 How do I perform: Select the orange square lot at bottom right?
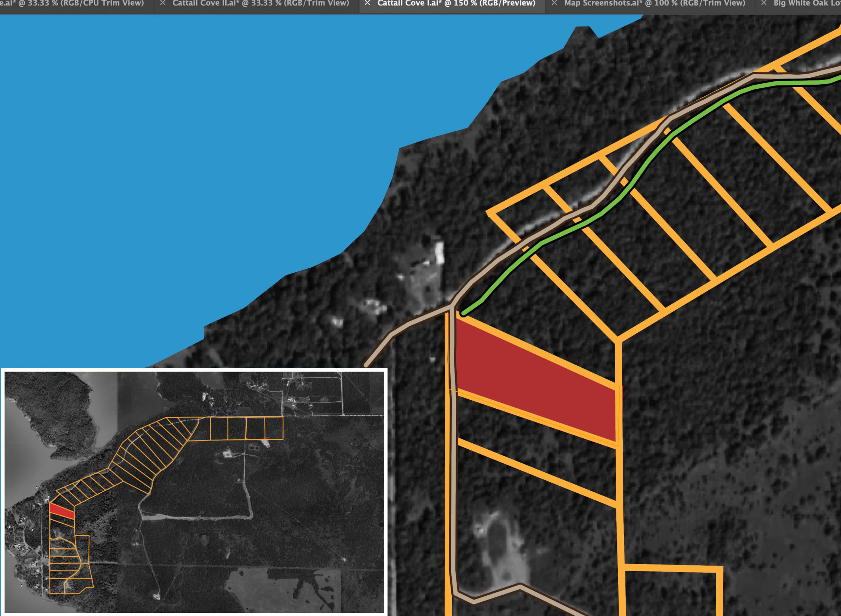tap(671, 593)
